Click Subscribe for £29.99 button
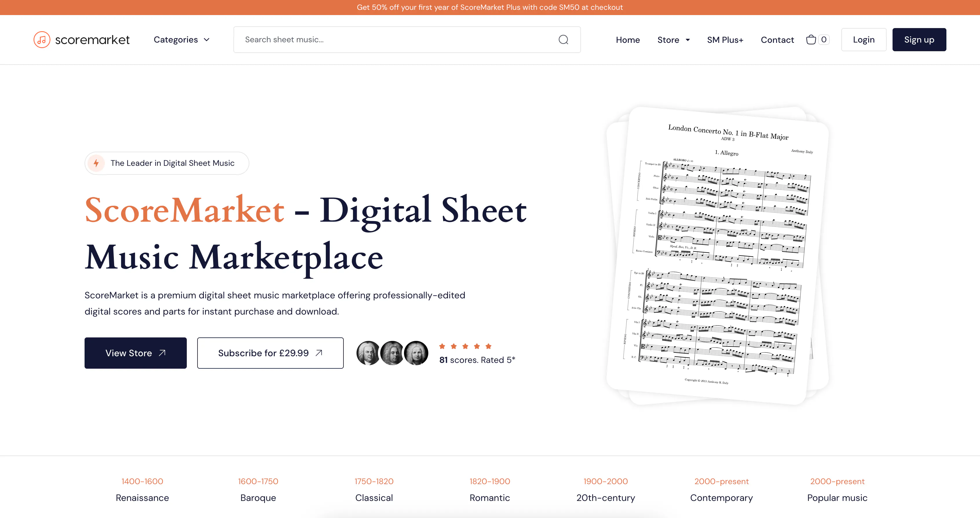980x518 pixels. click(270, 353)
